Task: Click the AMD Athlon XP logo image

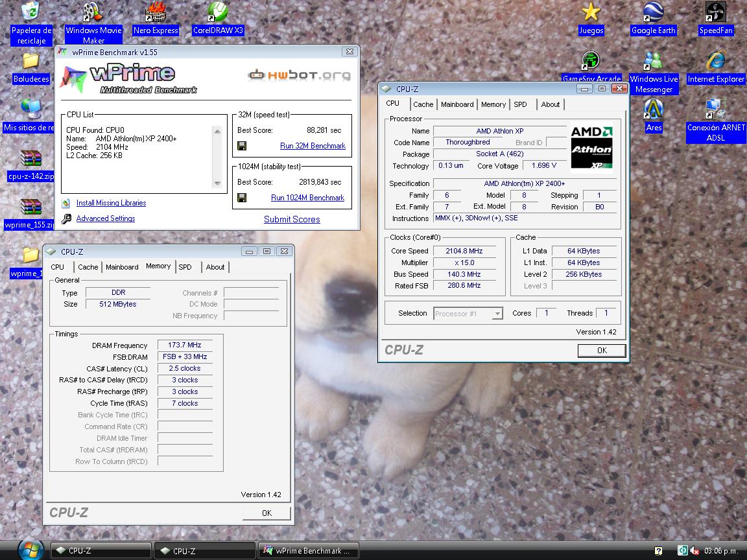Action: pyautogui.click(x=591, y=147)
